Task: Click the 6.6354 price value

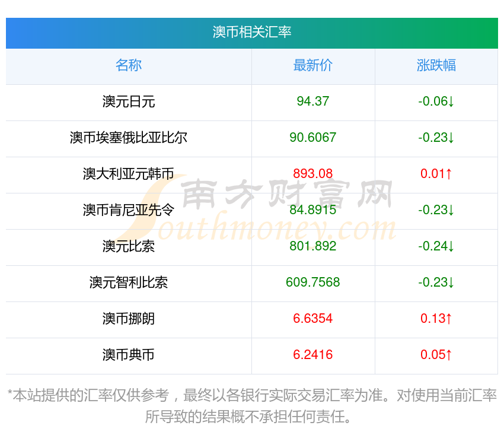Action: [312, 319]
